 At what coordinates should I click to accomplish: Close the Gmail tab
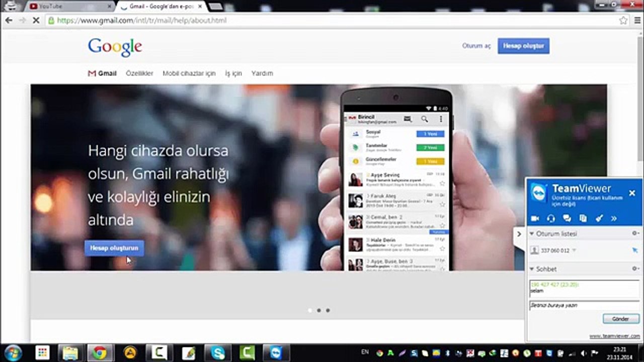coord(200,7)
